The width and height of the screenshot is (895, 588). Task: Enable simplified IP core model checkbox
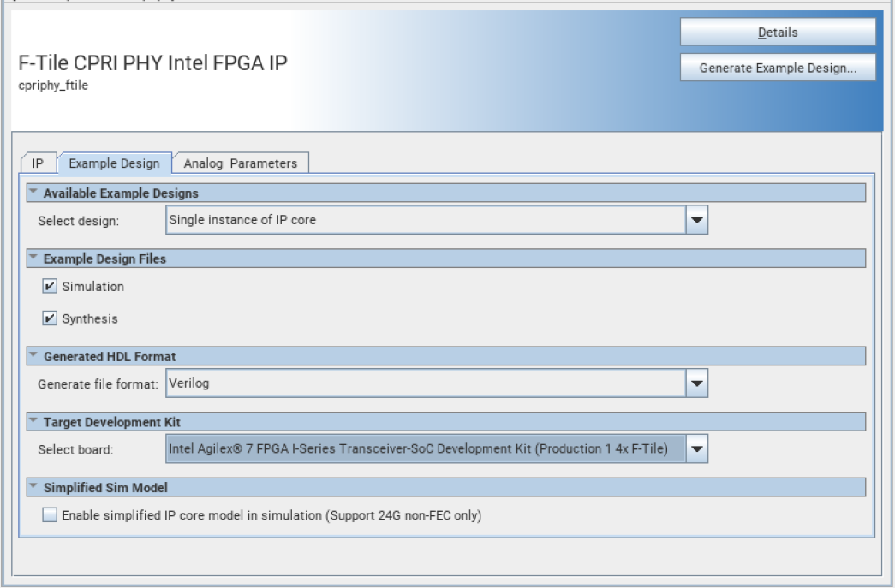pos(51,515)
